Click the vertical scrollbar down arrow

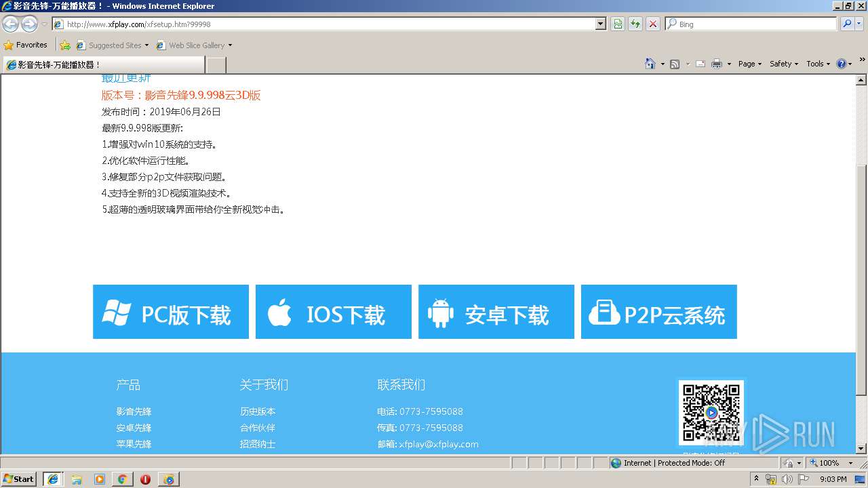[861, 448]
